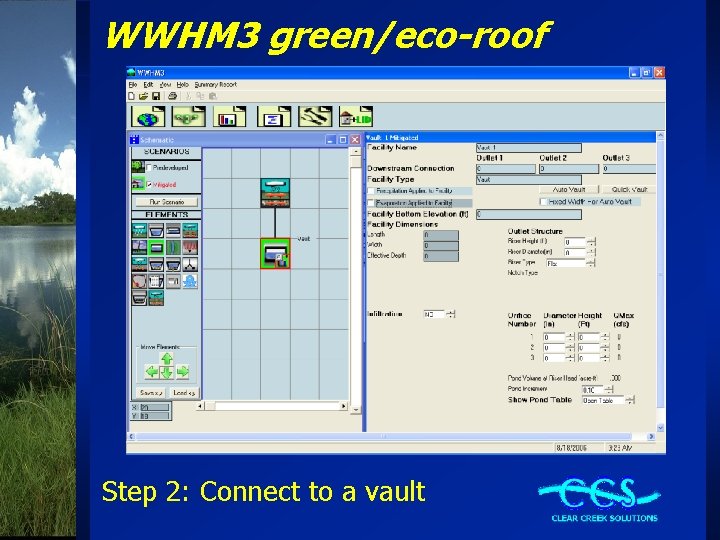
Task: Select the flow splitter element in the Elements palette
Action: pos(190,264)
